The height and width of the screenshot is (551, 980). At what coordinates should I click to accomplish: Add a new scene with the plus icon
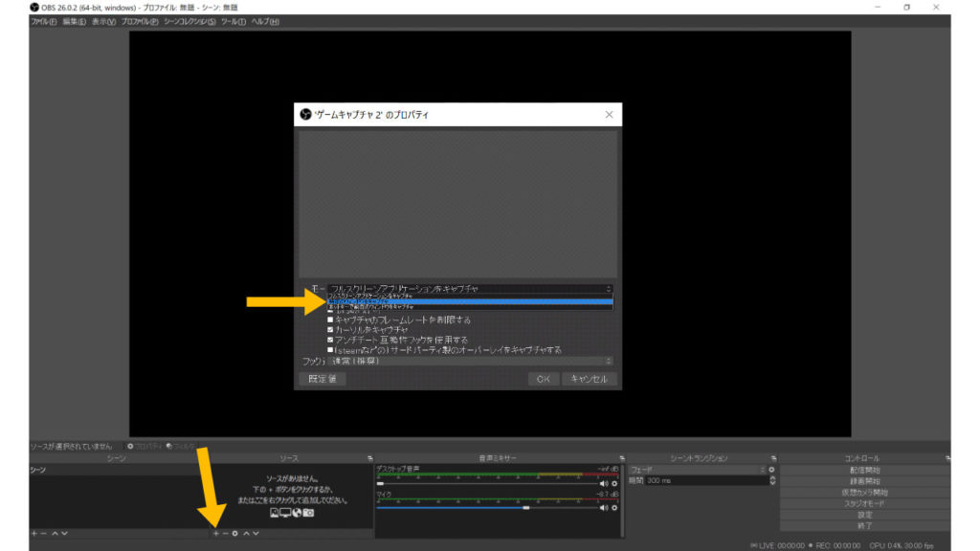pos(34,534)
